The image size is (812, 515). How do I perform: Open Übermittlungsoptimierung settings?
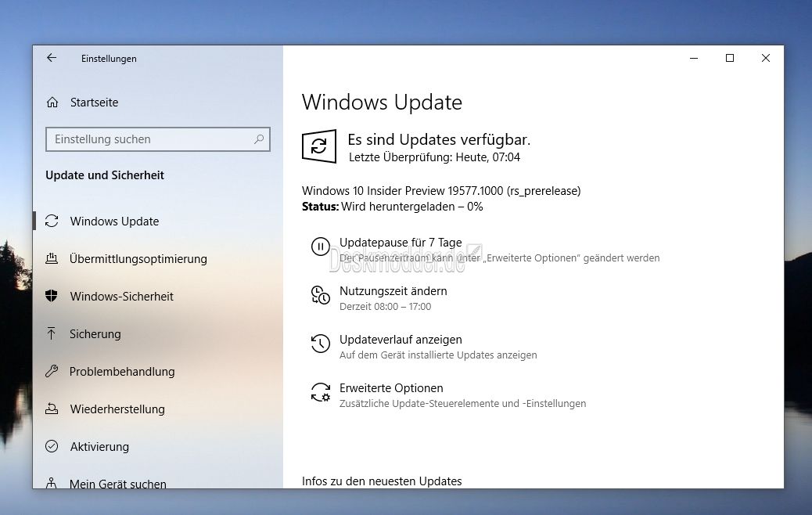click(138, 258)
